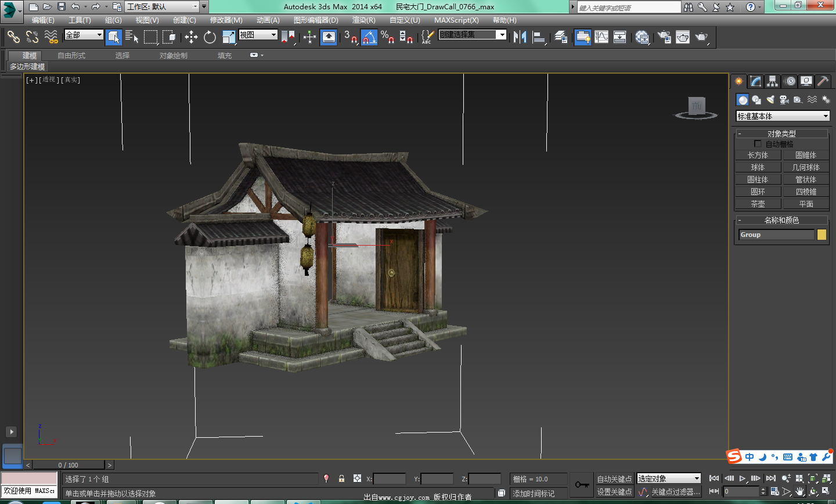Viewport: 836px width, 504px height.
Task: Open the 工作区 workspace dropdown
Action: (163, 6)
